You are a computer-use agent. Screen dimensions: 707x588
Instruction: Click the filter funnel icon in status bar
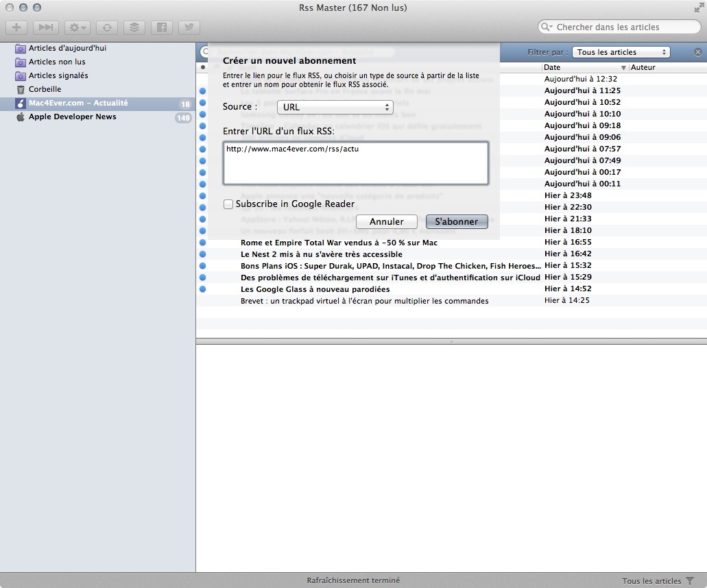click(690, 580)
